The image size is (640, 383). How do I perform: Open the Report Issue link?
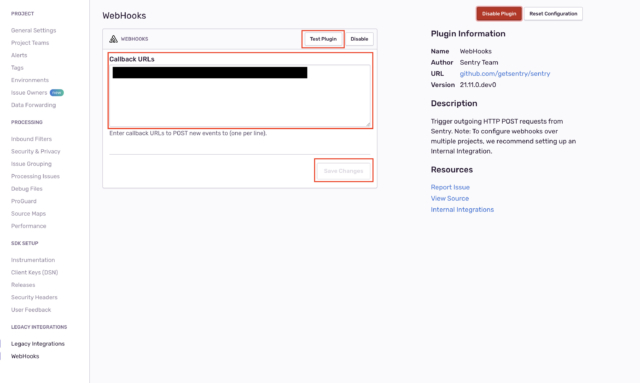point(450,187)
